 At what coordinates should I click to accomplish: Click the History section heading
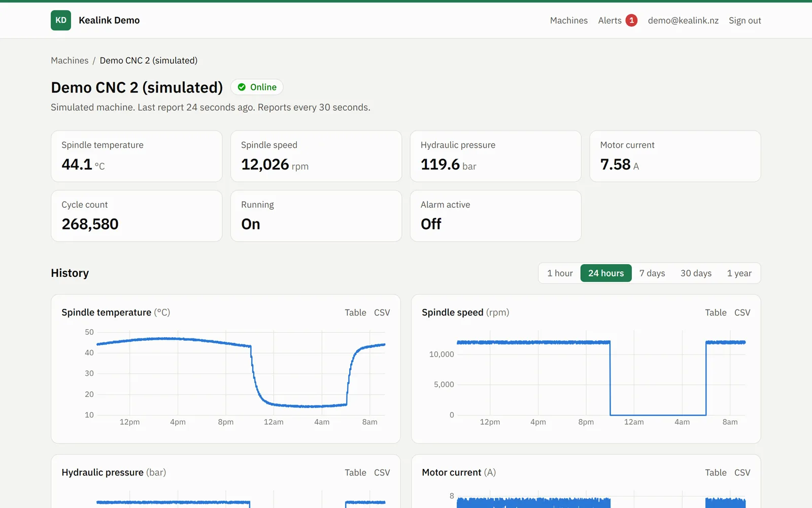[x=70, y=273]
